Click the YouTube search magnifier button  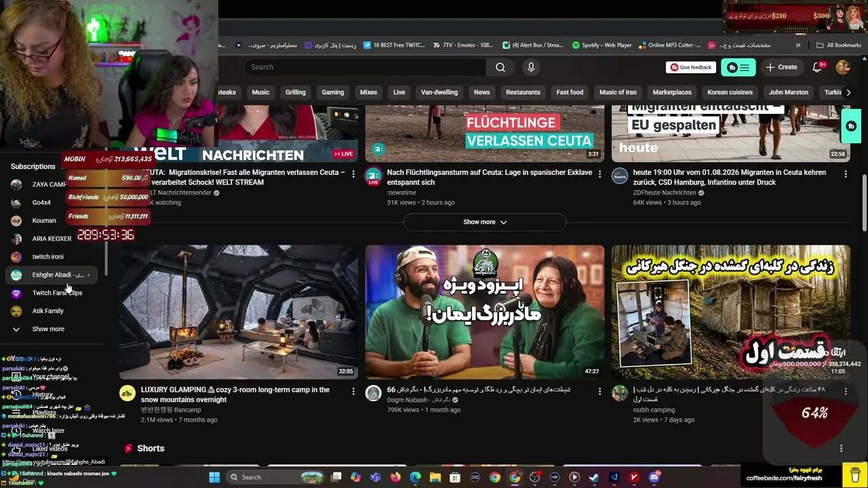pyautogui.click(x=500, y=67)
